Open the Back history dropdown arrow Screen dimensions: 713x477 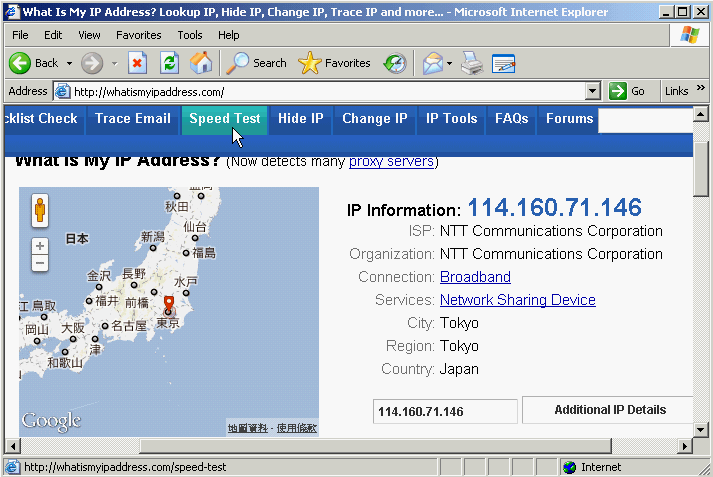pos(69,63)
